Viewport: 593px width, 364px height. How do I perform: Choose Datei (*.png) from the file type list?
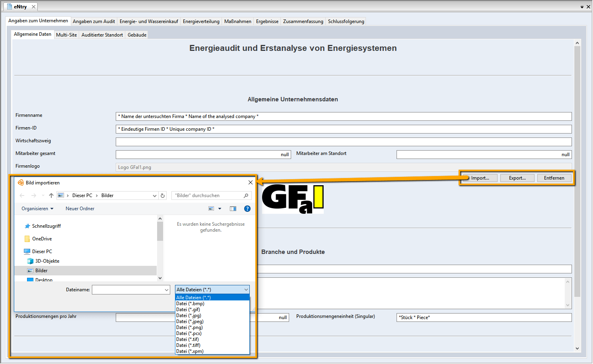[189, 327]
